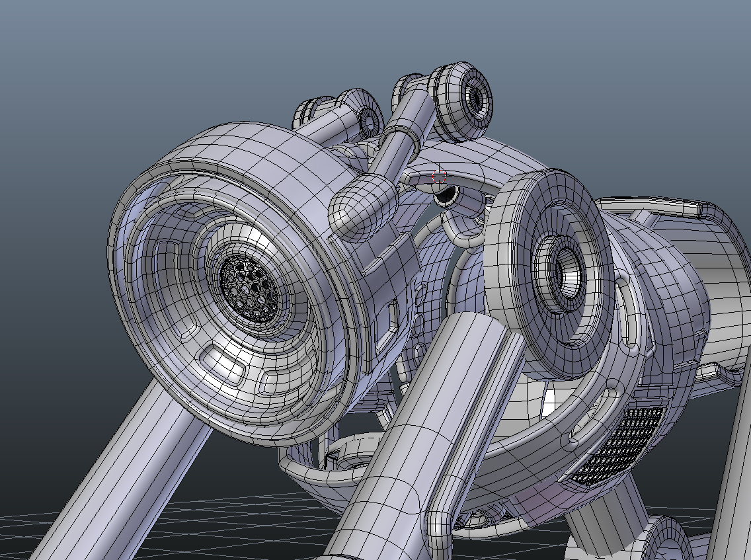Select the honeycomb grille in the large lens
Screen dimensions: 751x560
point(249,289)
